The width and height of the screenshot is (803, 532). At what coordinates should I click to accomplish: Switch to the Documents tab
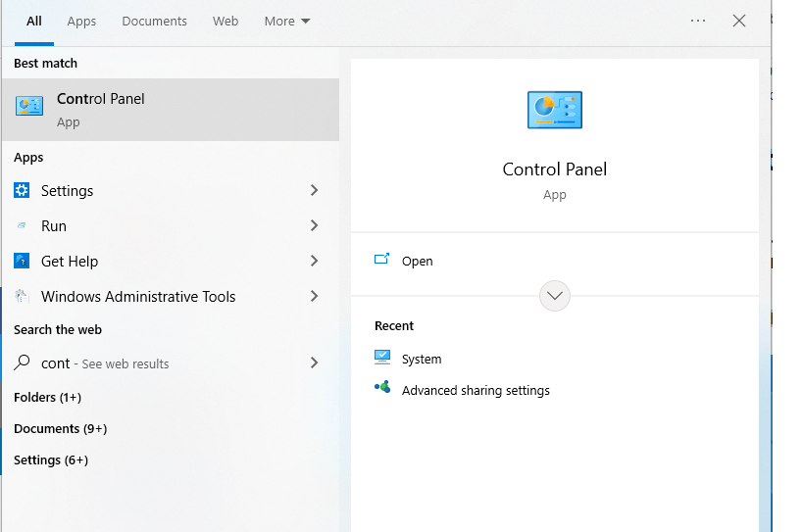pos(154,22)
